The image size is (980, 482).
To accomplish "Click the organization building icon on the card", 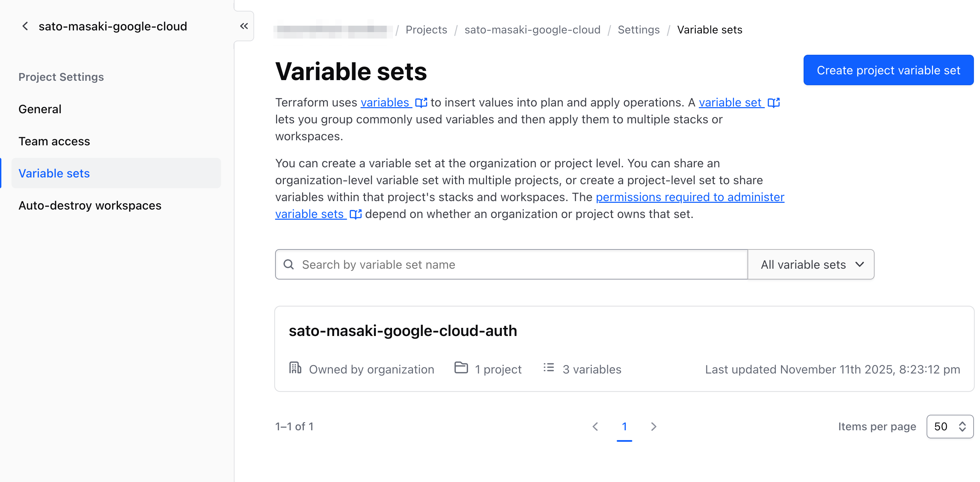I will (x=295, y=368).
